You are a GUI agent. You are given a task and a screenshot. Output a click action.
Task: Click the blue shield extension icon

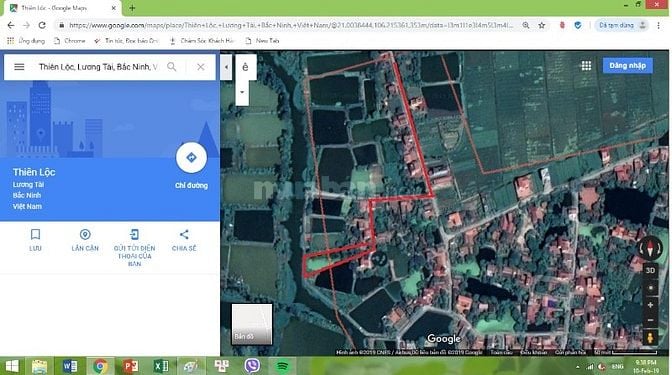pos(578,25)
